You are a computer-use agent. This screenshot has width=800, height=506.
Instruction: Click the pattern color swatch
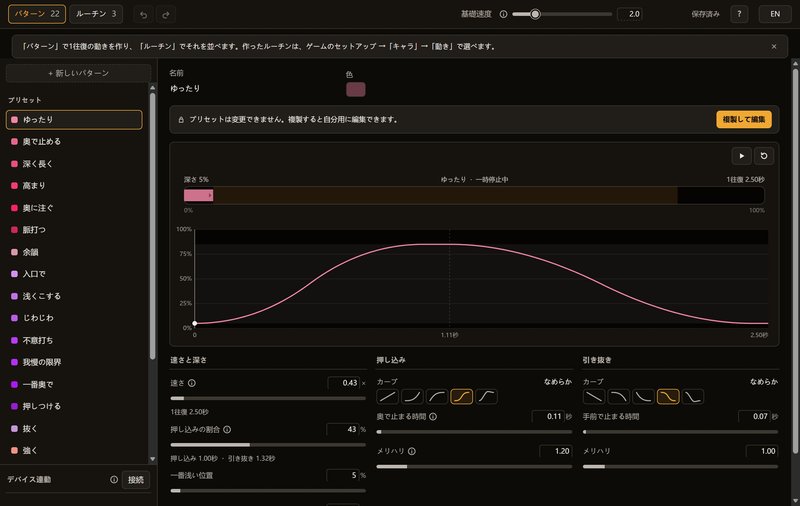pos(356,89)
